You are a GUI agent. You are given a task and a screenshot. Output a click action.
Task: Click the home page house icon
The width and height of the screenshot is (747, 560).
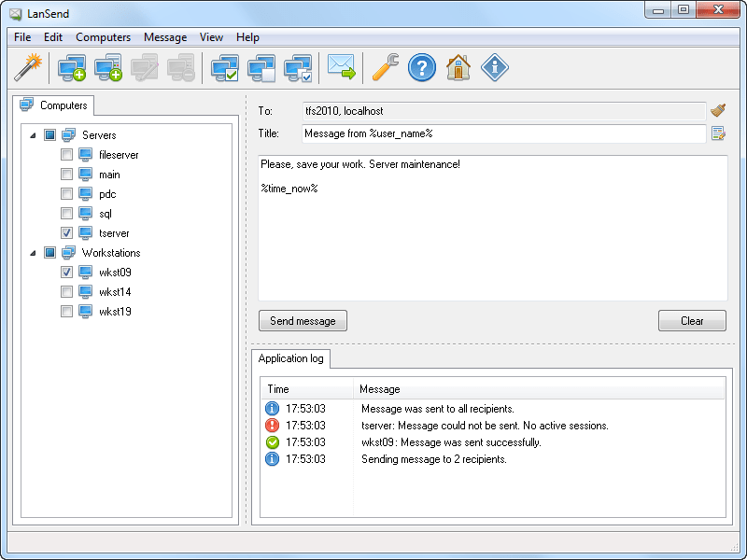pyautogui.click(x=458, y=67)
